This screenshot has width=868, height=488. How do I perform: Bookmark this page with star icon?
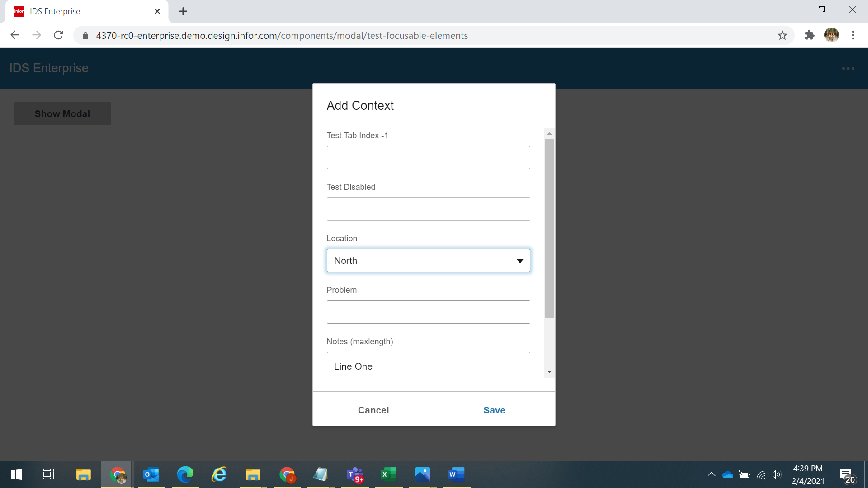pos(783,35)
